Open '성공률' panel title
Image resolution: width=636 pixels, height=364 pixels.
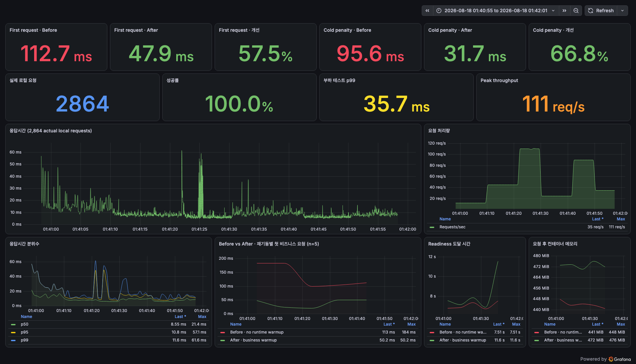pyautogui.click(x=172, y=80)
